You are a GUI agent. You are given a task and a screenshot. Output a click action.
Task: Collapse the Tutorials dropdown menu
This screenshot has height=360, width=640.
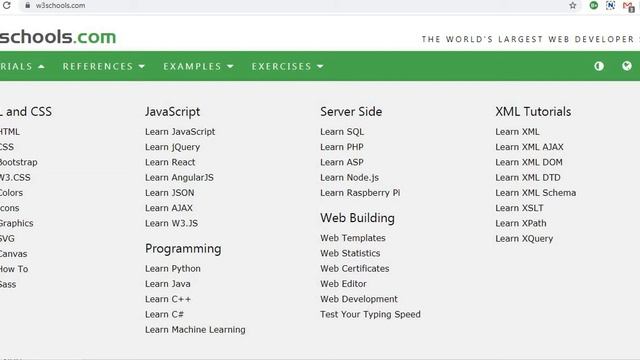pyautogui.click(x=22, y=66)
